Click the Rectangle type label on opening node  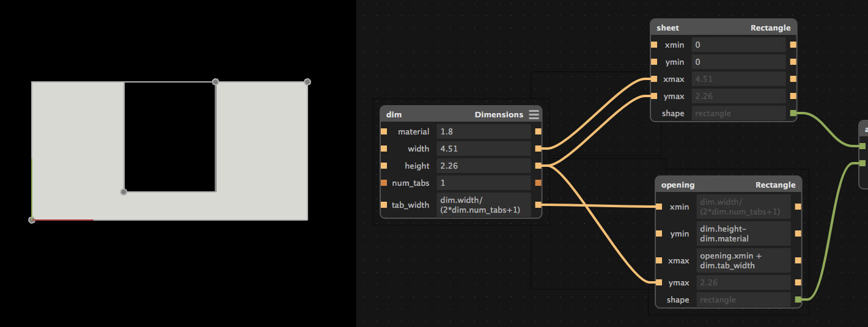(775, 185)
